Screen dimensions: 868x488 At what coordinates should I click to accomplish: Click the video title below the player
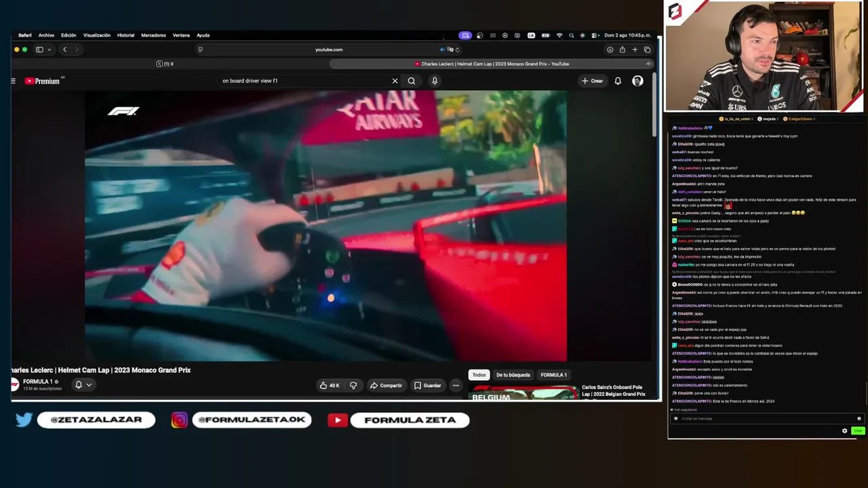(101, 370)
